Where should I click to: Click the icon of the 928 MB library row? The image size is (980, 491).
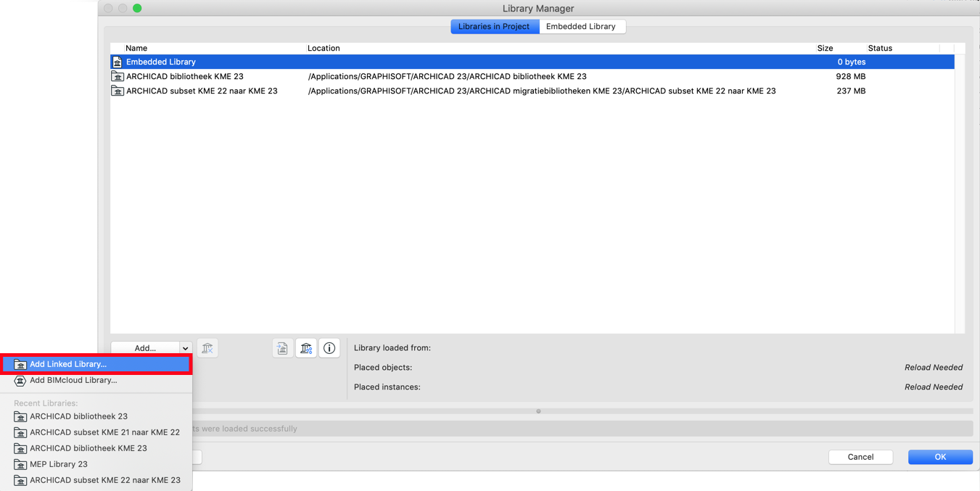(x=118, y=76)
